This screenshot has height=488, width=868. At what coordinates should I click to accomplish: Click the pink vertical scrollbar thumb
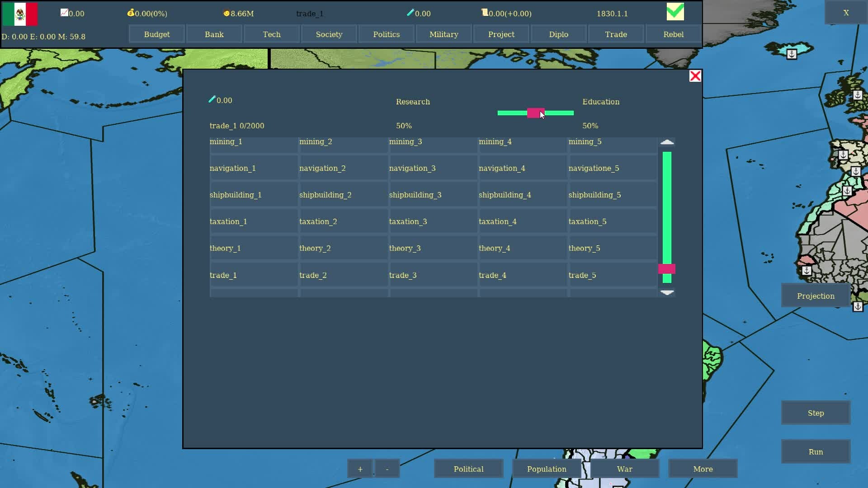(666, 269)
